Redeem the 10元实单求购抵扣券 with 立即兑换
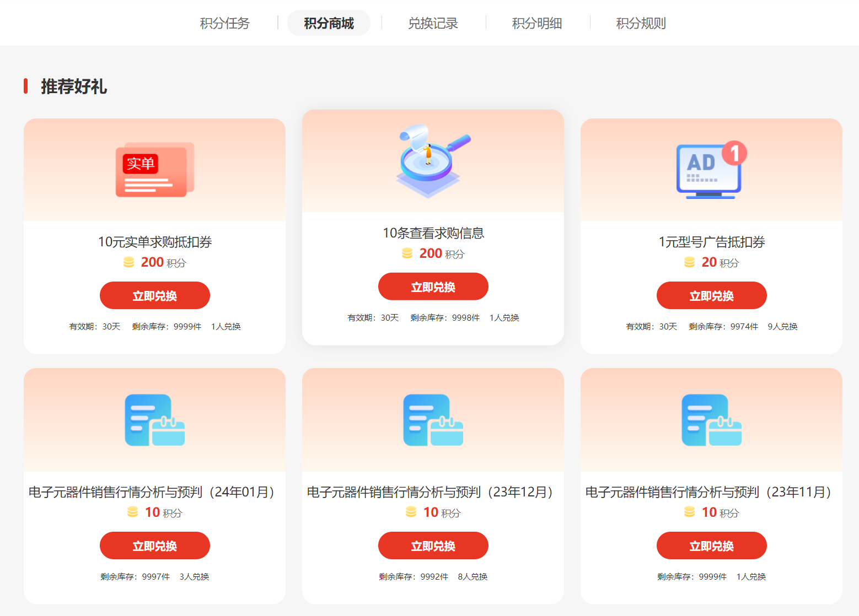 154,296
